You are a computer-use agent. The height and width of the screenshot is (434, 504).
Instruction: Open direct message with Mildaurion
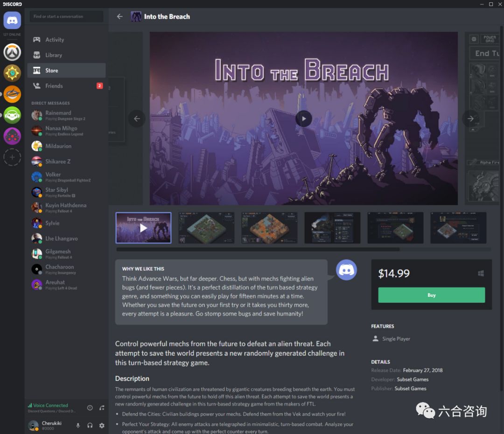[67, 146]
